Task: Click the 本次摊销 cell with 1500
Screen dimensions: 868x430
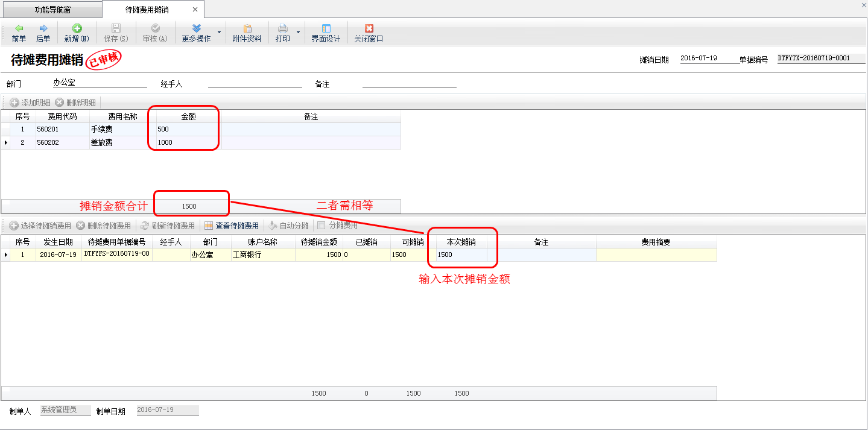Action: pyautogui.click(x=461, y=255)
